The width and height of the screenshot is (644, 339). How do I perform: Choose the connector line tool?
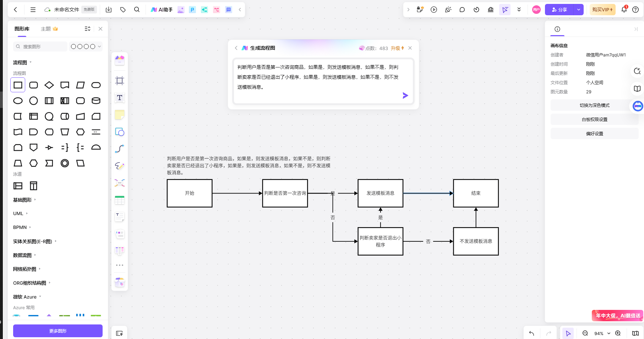coord(120,149)
